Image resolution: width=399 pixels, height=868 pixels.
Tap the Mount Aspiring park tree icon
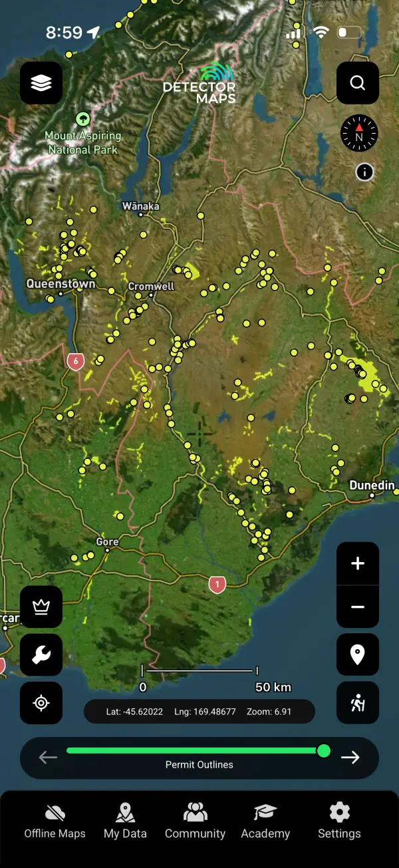click(x=83, y=119)
